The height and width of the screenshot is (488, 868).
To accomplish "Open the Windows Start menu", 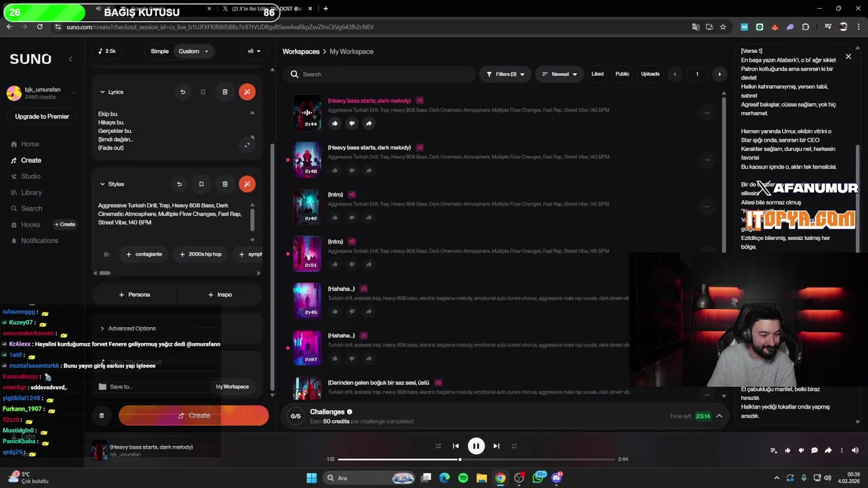I will tap(311, 478).
